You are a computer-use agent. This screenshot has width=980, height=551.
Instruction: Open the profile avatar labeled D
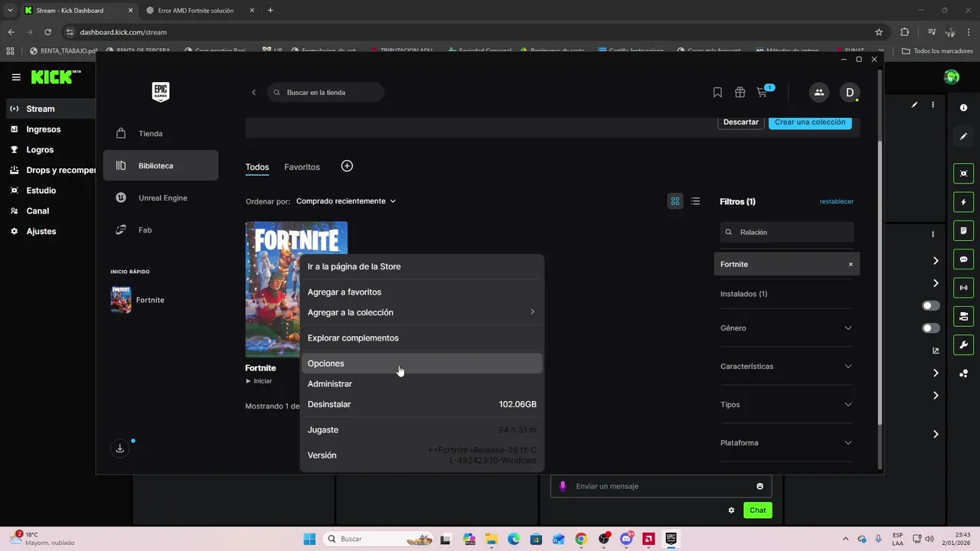(849, 92)
